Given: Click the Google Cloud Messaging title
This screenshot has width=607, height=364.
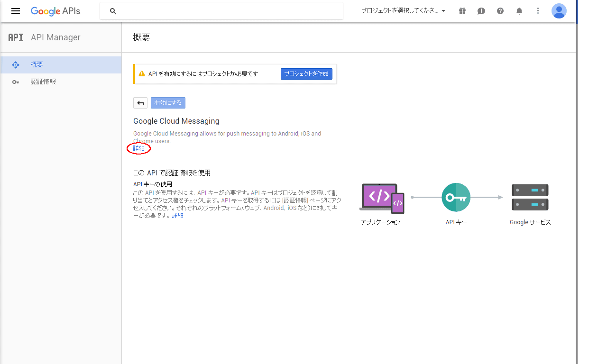Looking at the screenshot, I should point(176,121).
